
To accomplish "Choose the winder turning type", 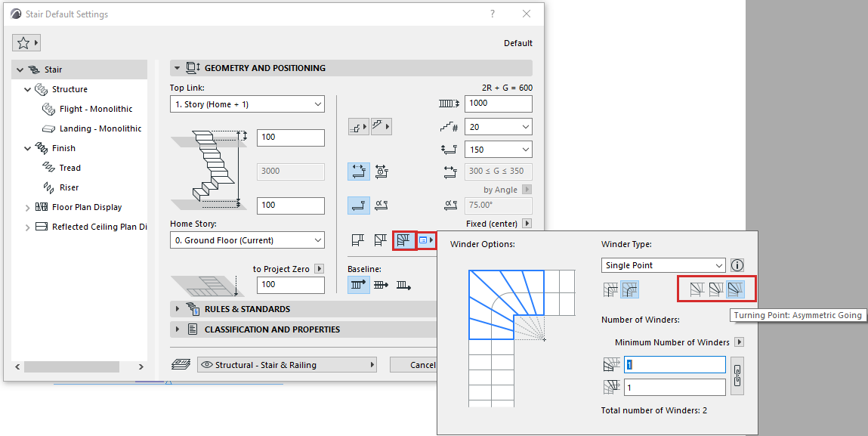I will (404, 240).
